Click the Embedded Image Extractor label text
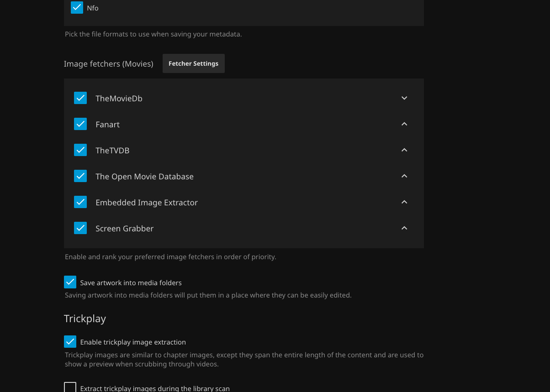Viewport: 550px width, 392px height. pyautogui.click(x=146, y=203)
